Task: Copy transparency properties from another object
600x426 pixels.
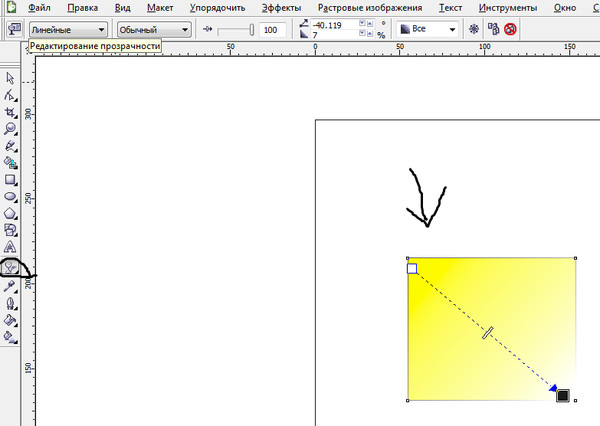Action: pyautogui.click(x=493, y=29)
